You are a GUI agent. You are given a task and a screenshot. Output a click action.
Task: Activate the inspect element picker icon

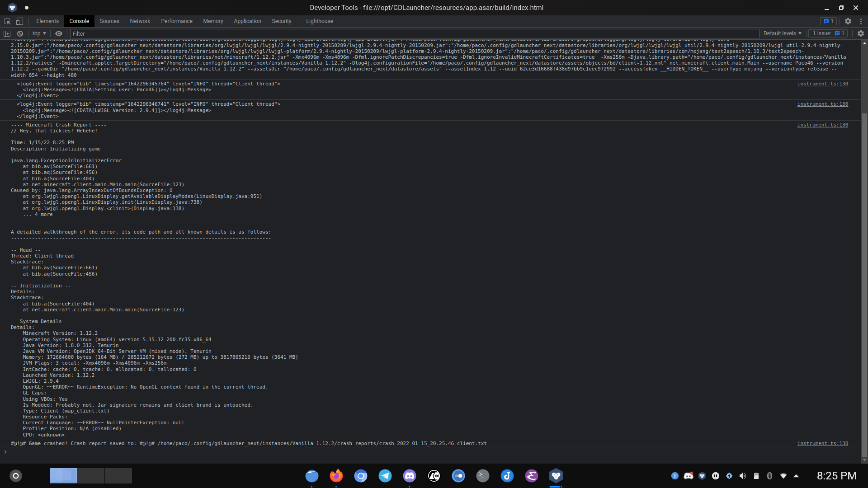point(7,21)
